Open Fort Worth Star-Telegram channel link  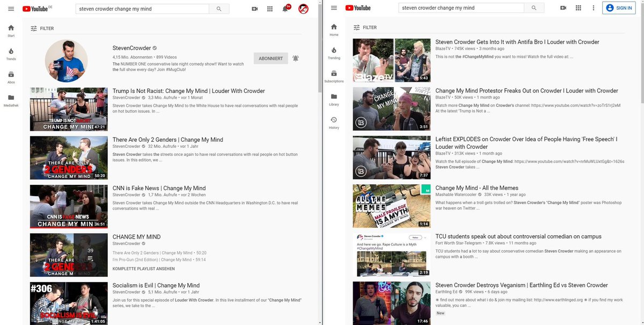[459, 243]
